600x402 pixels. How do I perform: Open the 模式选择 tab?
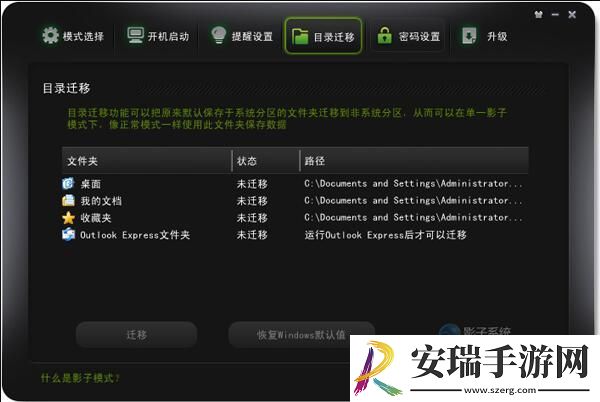point(73,36)
